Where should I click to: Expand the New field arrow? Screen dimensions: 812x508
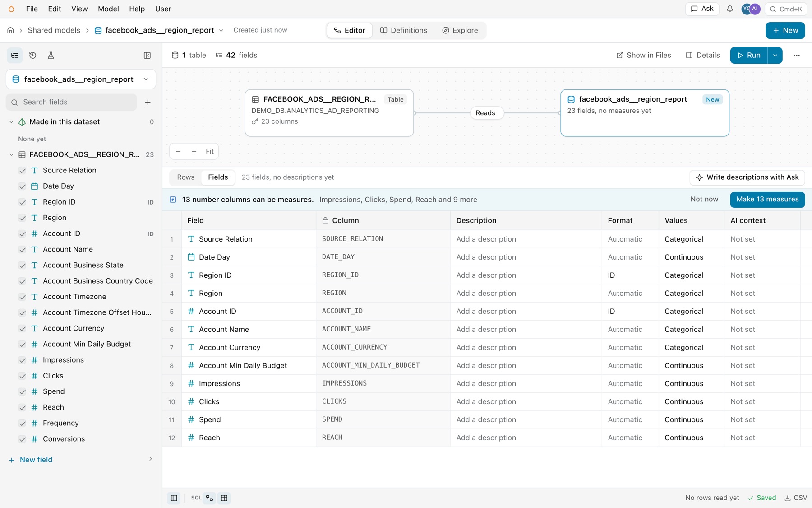(x=150, y=459)
